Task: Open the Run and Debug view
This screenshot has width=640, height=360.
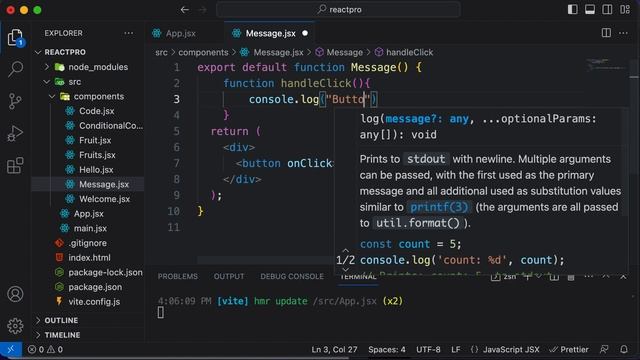Action: 15,133
